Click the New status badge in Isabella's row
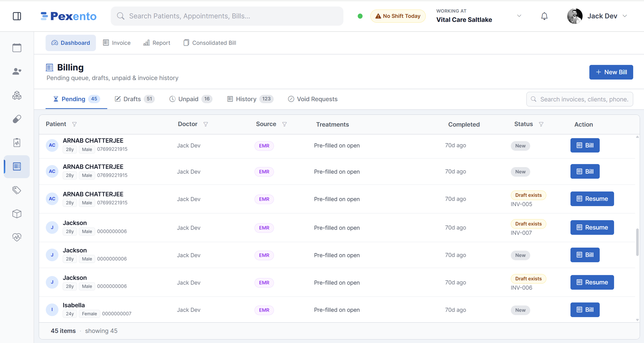Screen dimensions: 644x343 point(520,310)
